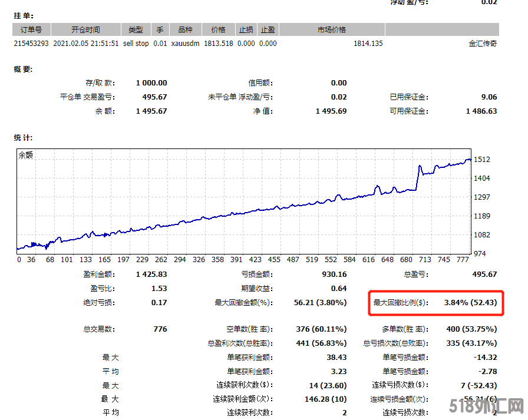528x420 pixels.
Task: Click the 余额 label inside the chart
Action: [26, 156]
